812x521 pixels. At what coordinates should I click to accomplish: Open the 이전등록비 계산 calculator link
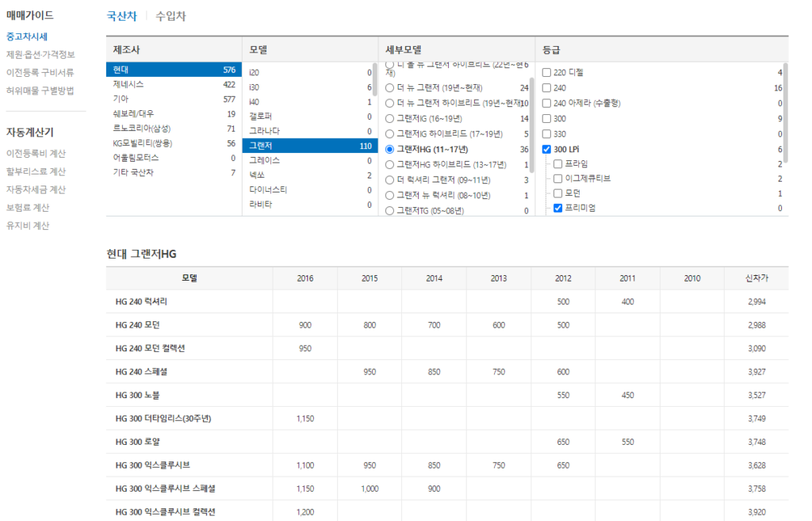point(36,153)
